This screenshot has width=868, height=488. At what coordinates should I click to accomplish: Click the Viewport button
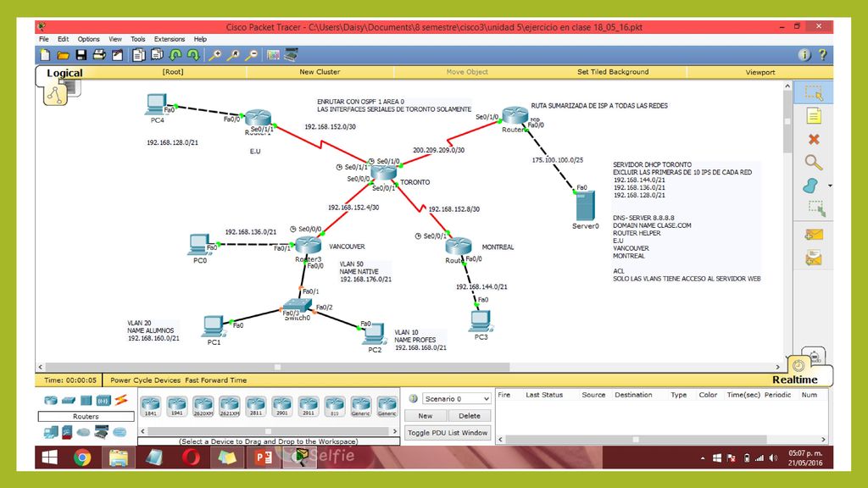click(760, 72)
